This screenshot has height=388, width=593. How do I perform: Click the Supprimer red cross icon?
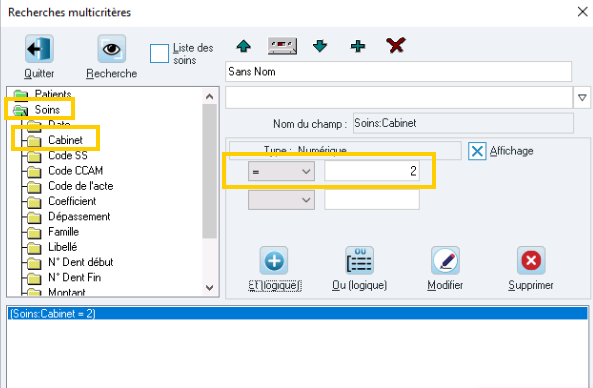(x=531, y=260)
